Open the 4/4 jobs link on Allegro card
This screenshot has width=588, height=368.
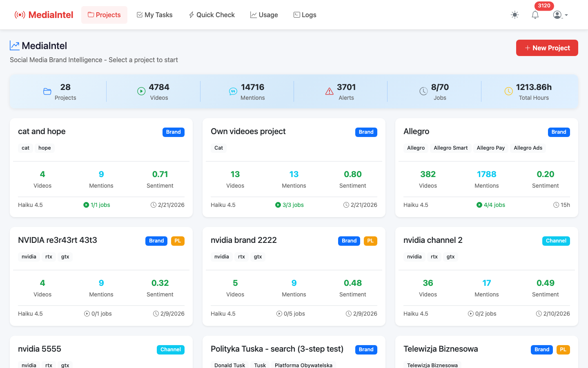tap(490, 205)
